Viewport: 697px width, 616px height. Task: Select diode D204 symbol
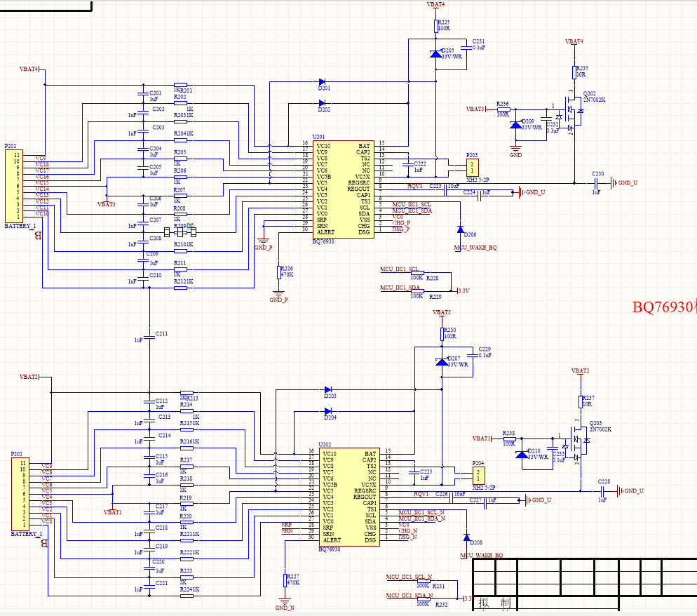click(x=328, y=411)
